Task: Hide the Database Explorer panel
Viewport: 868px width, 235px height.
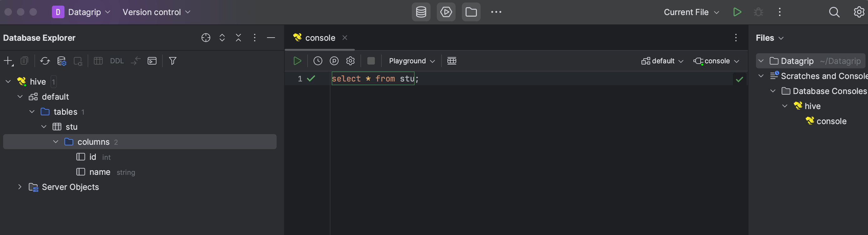Action: pos(271,38)
